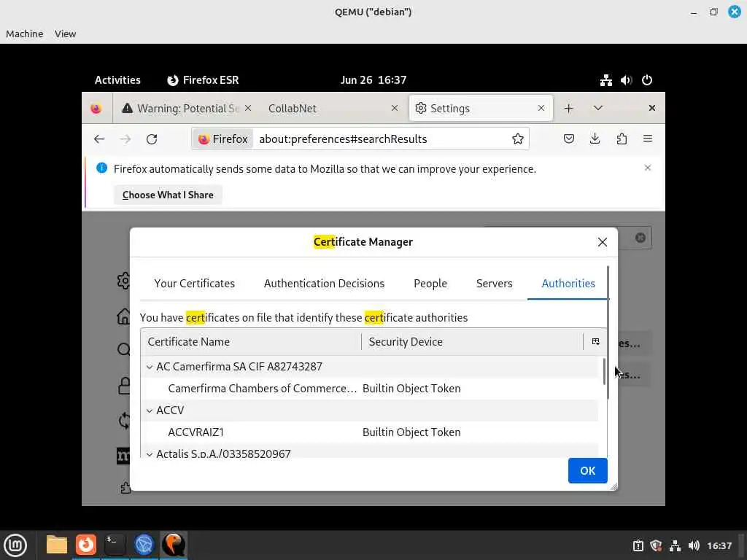Close the Certificate Manager dialog
The width and height of the screenshot is (747, 560).
[602, 242]
